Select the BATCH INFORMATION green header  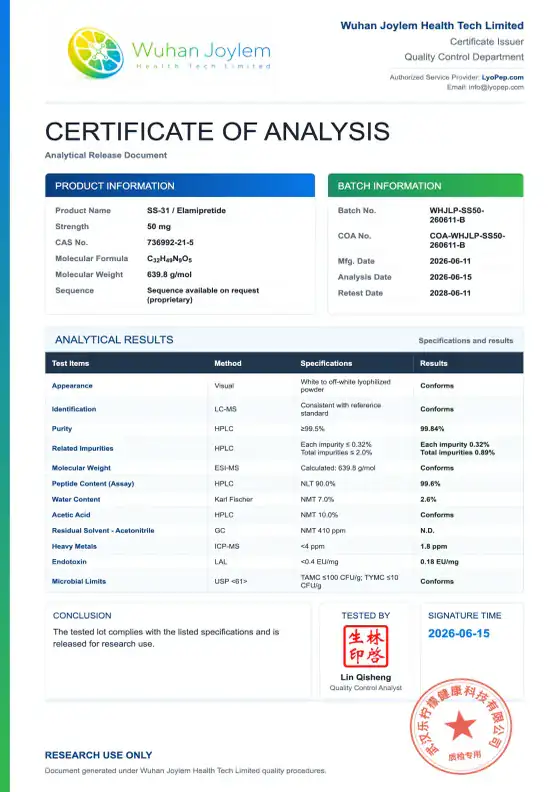[426, 185]
